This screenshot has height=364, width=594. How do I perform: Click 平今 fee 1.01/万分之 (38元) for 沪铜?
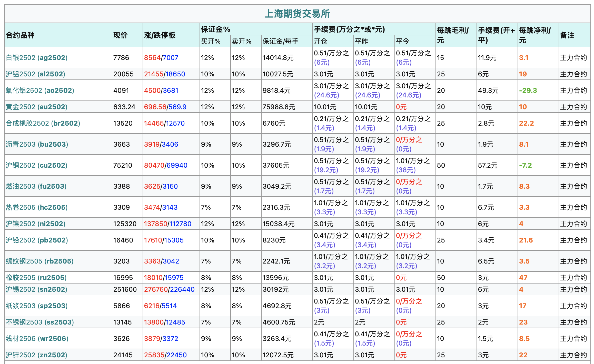point(413,165)
